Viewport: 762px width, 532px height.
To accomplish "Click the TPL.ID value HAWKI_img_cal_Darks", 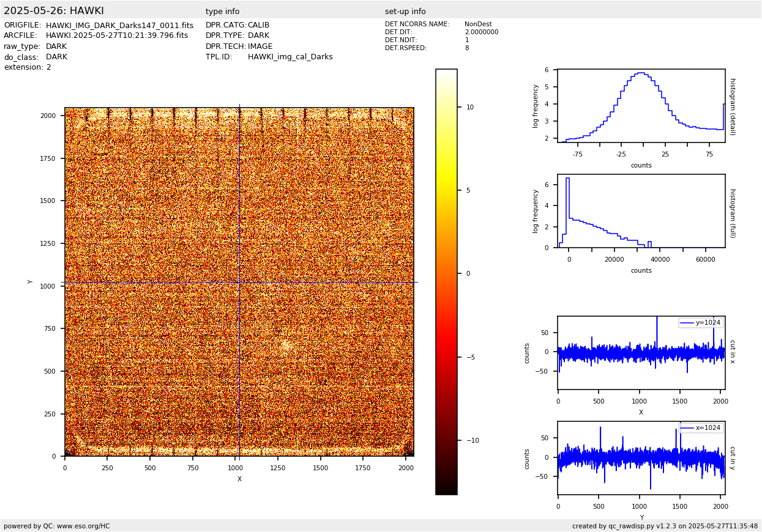I will 290,57.
